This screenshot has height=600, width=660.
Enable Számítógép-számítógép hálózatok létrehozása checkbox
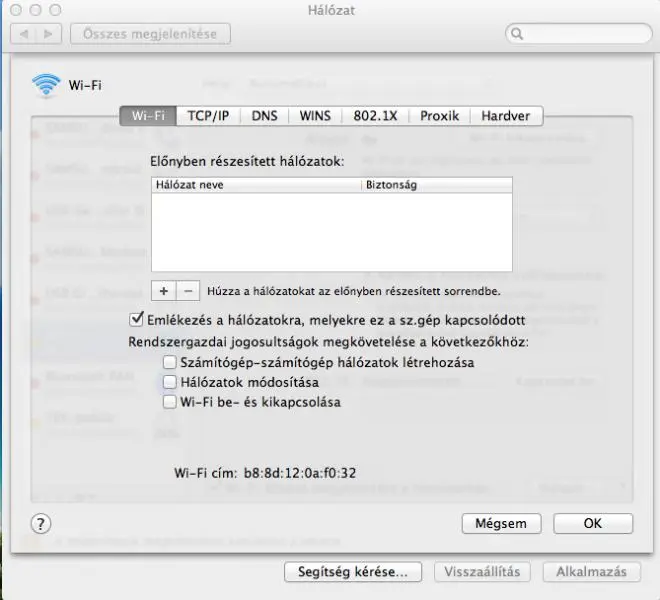click(170, 362)
